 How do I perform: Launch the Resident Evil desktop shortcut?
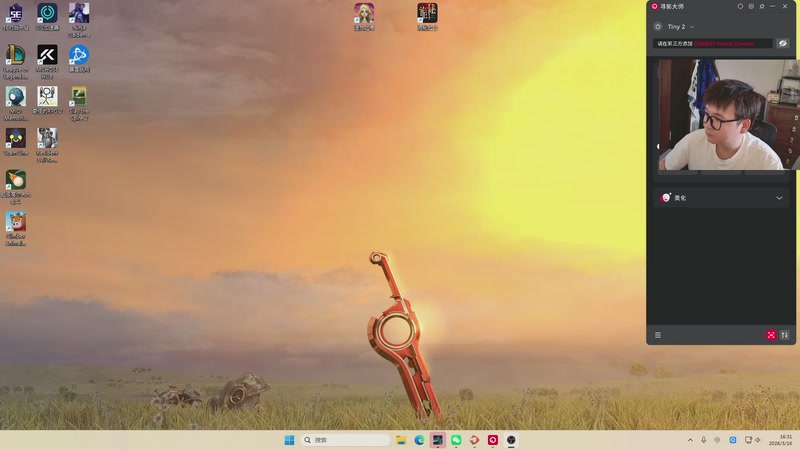pyautogui.click(x=47, y=145)
